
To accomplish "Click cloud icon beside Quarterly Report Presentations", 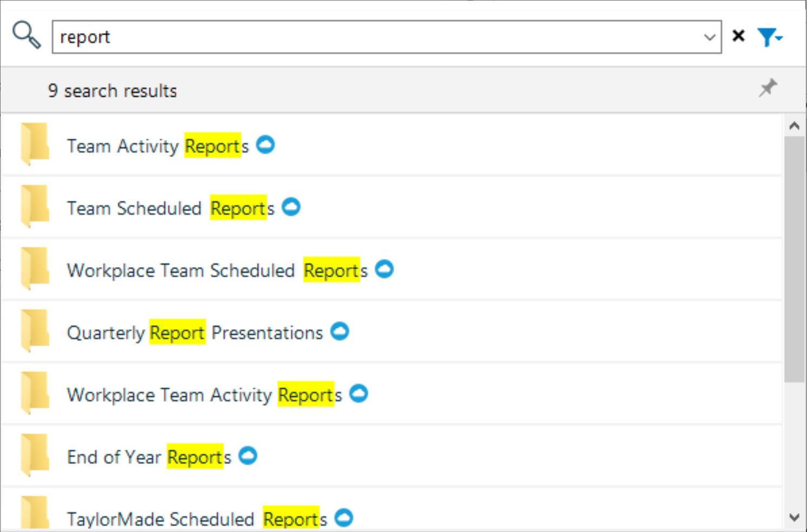I will tap(340, 331).
